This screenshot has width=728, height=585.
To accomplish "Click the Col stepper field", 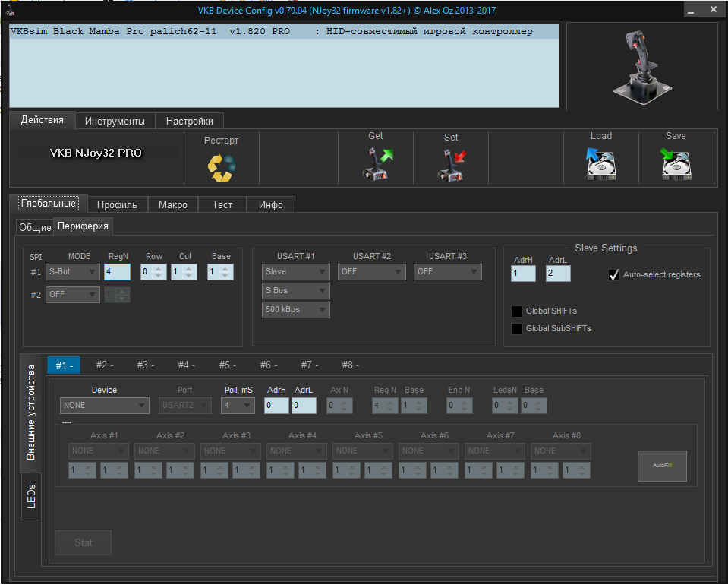I will 184,272.
